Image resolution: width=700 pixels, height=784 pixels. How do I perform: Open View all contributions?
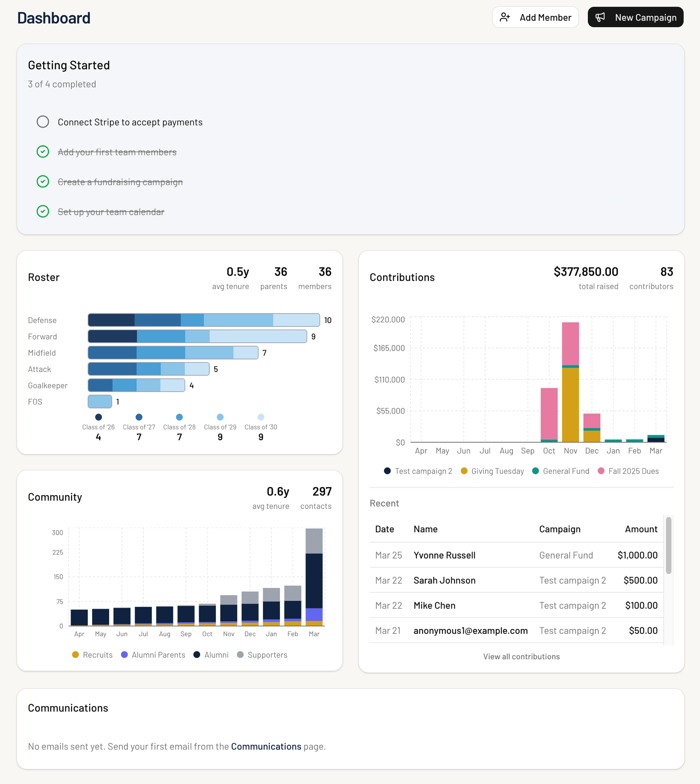tap(521, 657)
